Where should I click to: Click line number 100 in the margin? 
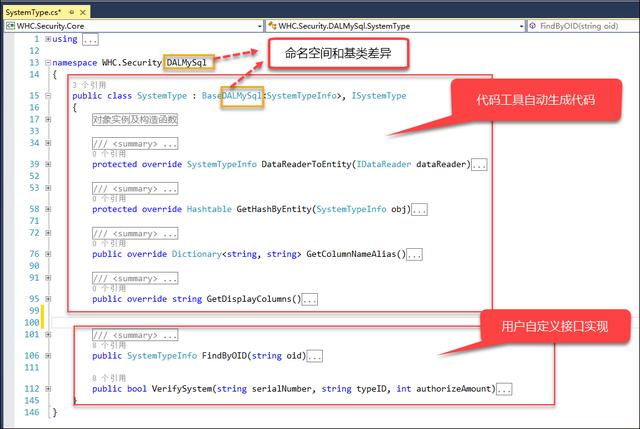coord(32,323)
